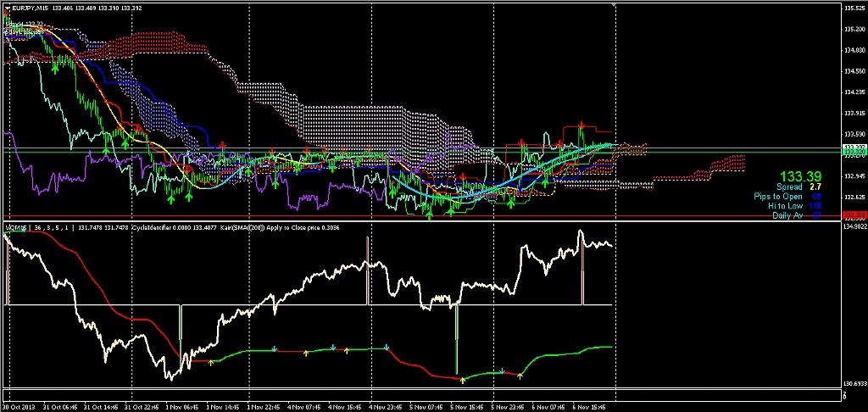This screenshot has width=868, height=412.
Task: Click the large green 133.39 price readout
Action: tap(801, 176)
